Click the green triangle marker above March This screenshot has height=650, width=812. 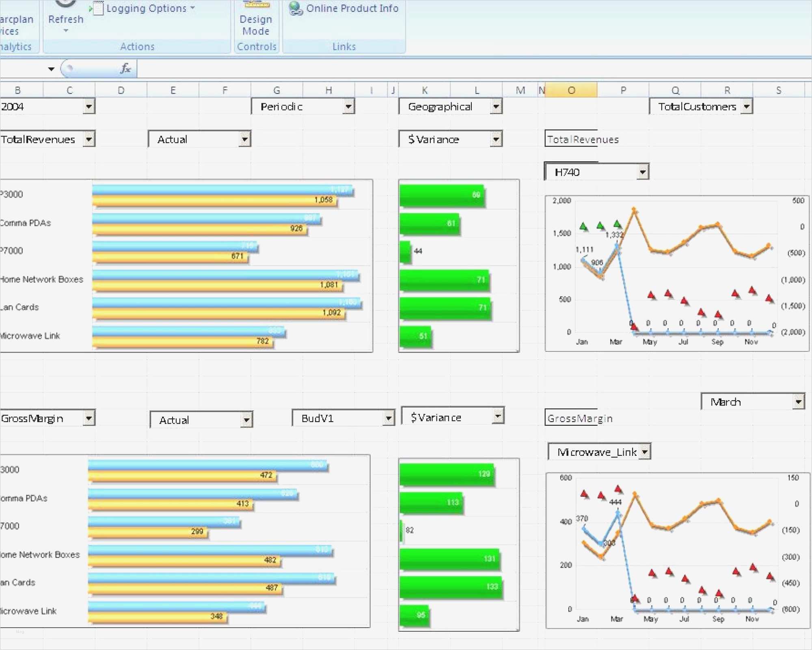pyautogui.click(x=618, y=224)
